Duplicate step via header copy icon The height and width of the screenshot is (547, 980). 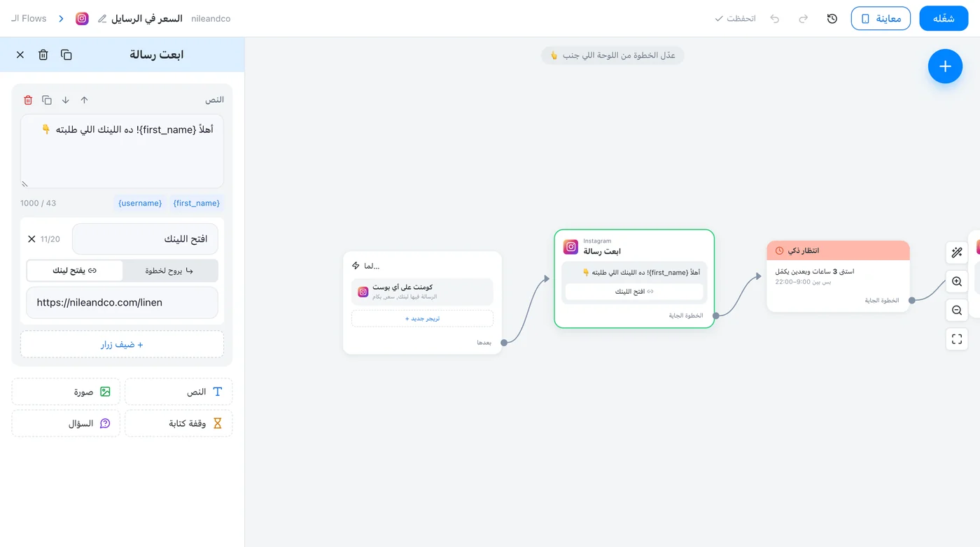[66, 55]
